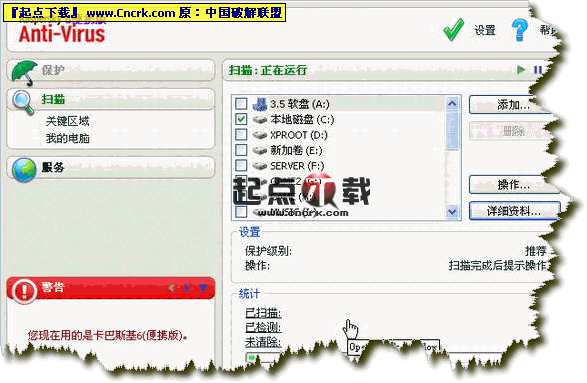Viewport: 587px width, 383px height.
Task: Select 关键区域 scan task
Action: (67, 121)
